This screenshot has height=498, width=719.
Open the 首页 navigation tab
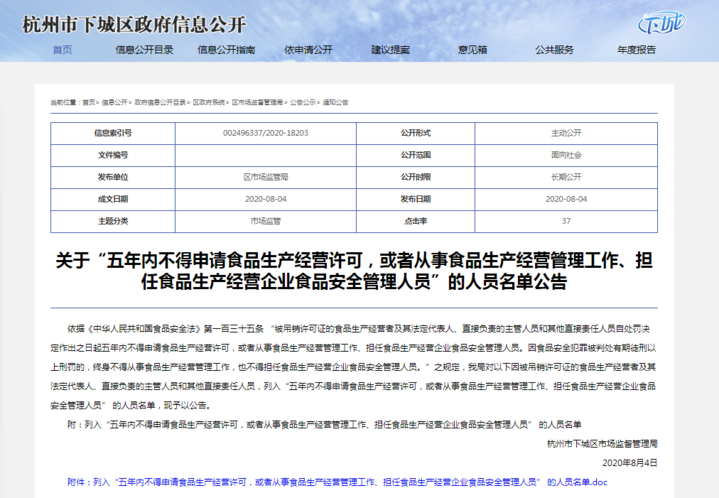coord(62,49)
